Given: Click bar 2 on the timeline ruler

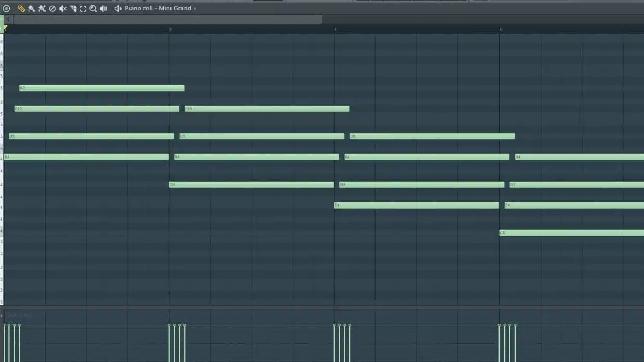Looking at the screenshot, I should (170, 30).
